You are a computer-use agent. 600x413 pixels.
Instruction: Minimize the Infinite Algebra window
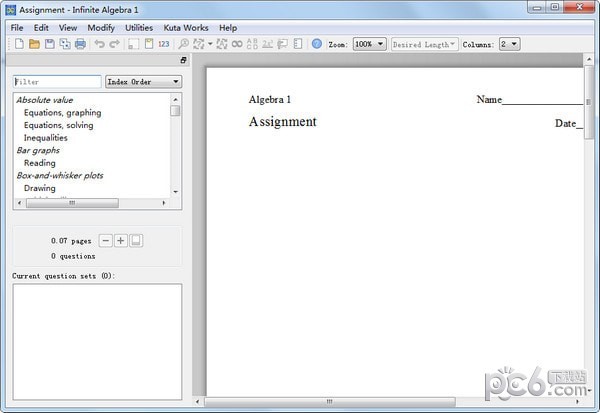point(537,7)
